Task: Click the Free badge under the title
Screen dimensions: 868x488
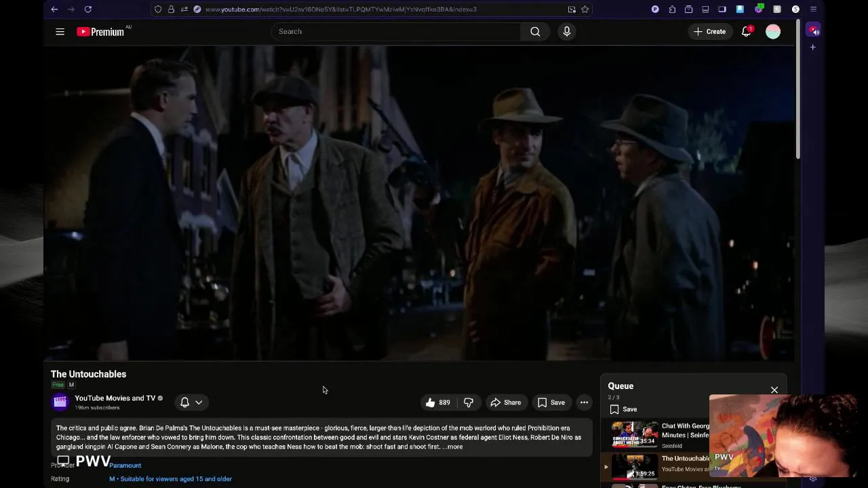Action: pos(58,385)
